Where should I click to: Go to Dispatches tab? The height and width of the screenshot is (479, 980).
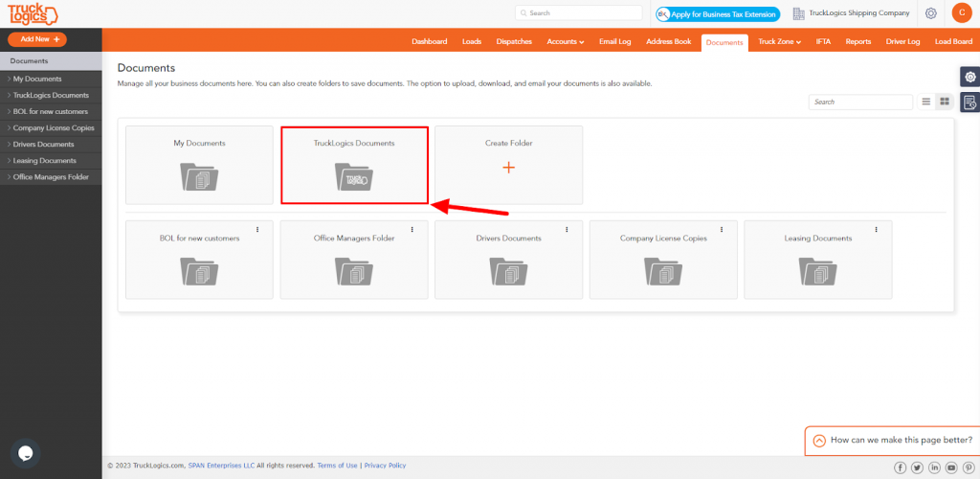tap(514, 42)
